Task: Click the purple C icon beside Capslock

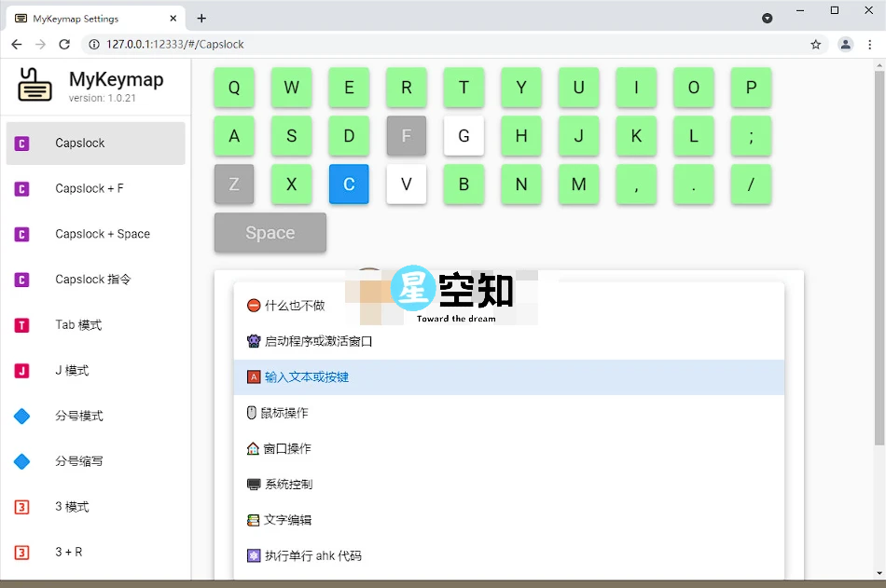Action: tap(21, 143)
